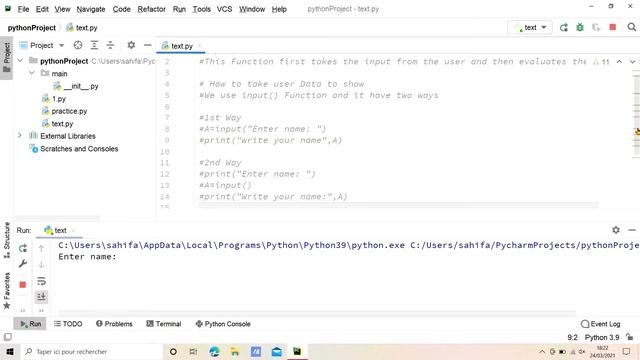640x360 pixels.
Task: Open the Terminal tool window
Action: (x=164, y=324)
